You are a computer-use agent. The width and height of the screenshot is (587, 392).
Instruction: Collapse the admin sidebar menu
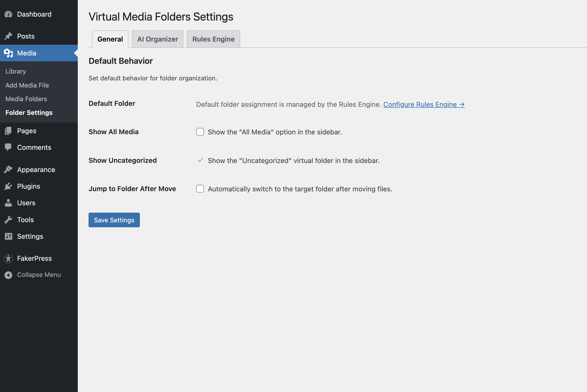pyautogui.click(x=39, y=275)
